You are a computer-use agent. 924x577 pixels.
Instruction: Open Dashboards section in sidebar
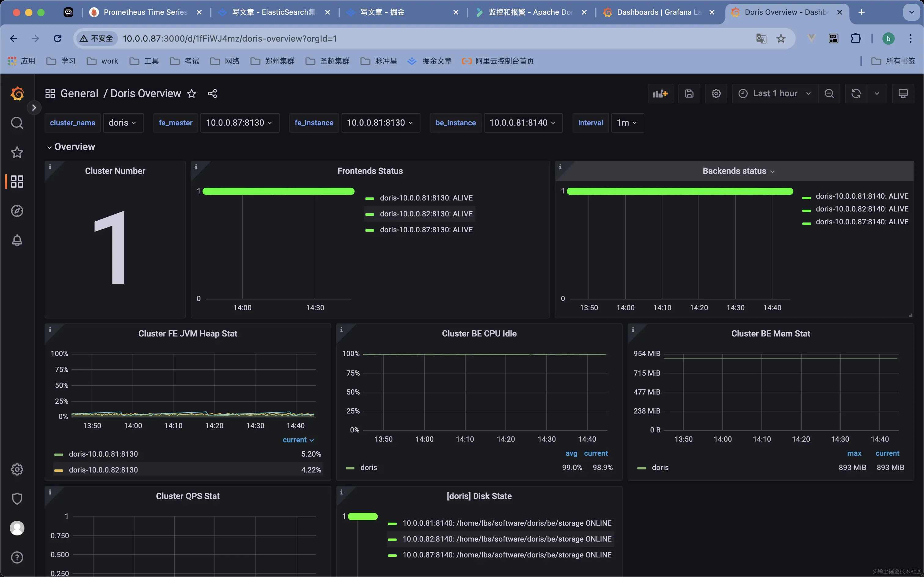[x=17, y=182]
